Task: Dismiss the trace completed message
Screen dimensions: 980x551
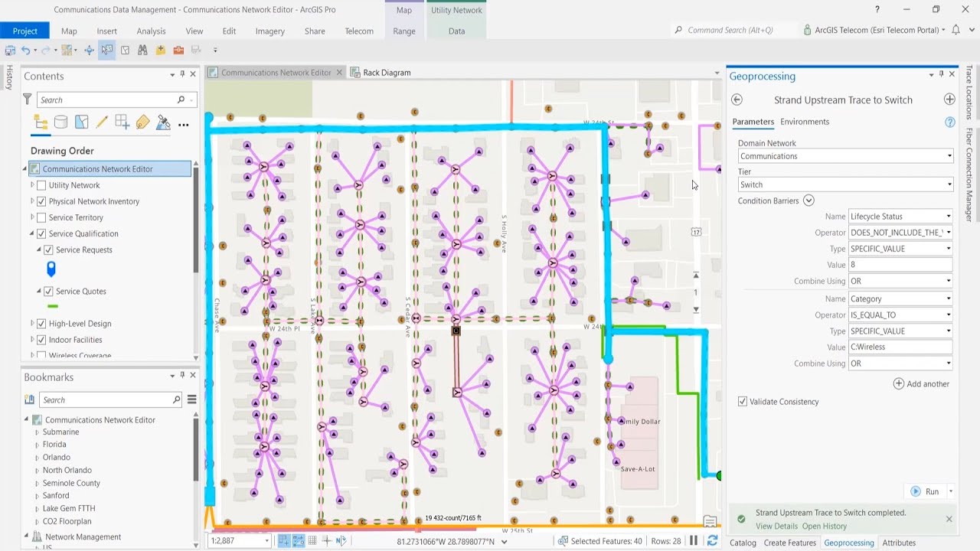Action: point(949,519)
